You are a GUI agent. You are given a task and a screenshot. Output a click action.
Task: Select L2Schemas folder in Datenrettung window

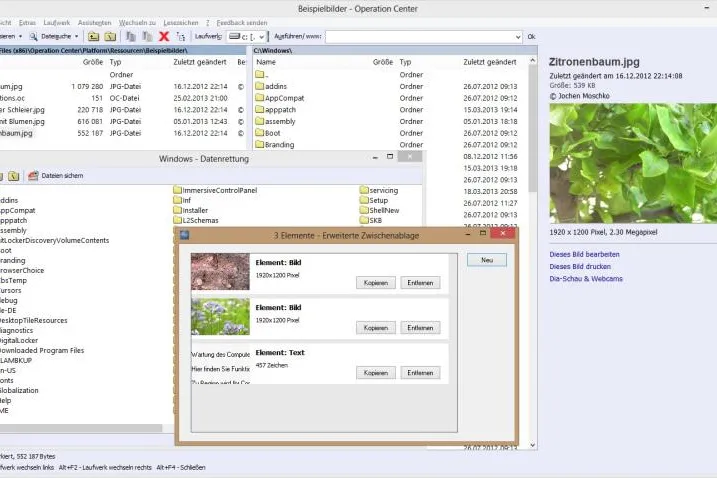[196, 220]
